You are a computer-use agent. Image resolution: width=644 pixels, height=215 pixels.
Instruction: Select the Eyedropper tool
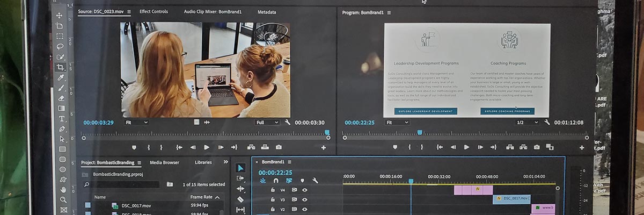coord(61,77)
